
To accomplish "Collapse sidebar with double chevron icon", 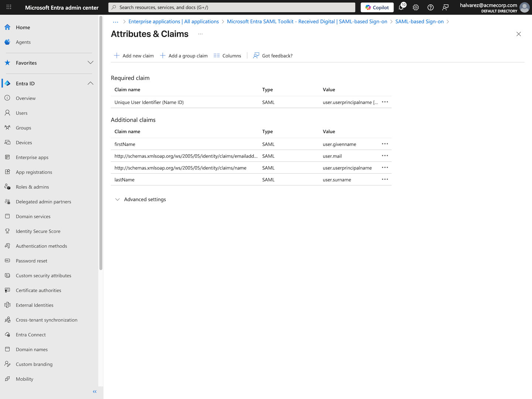I will click(95, 392).
